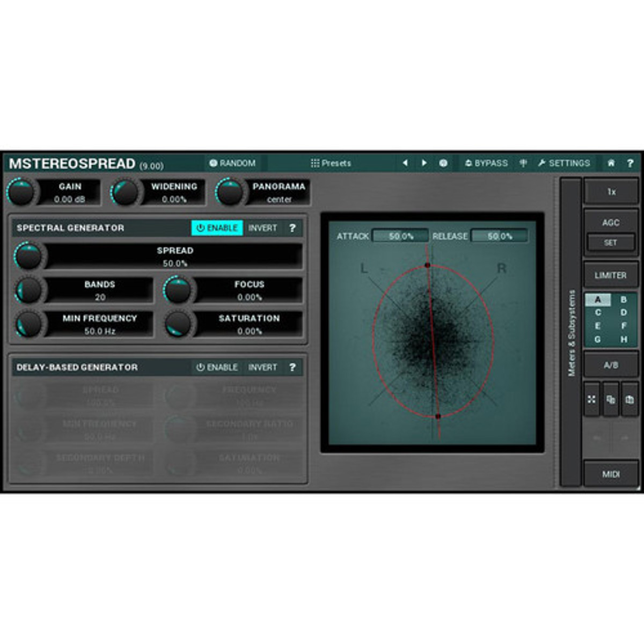
Task: Toggle INVERT in the Delay-Based Generator
Action: (262, 368)
